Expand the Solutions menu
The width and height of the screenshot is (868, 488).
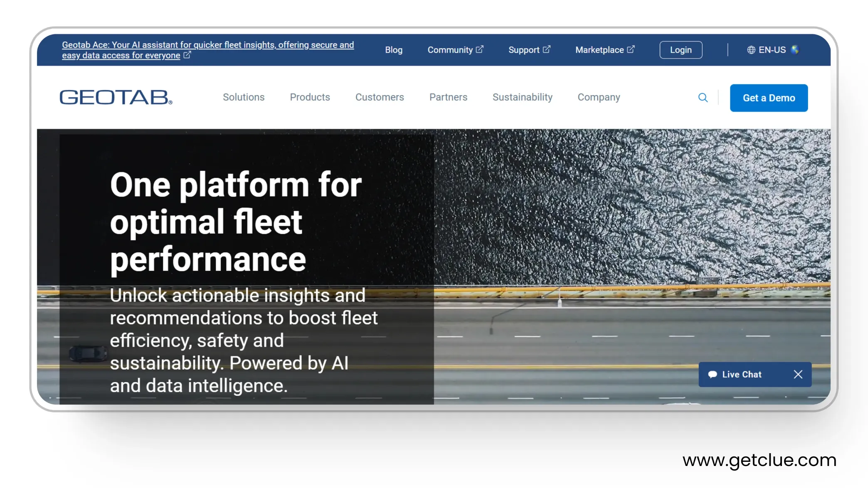(244, 97)
